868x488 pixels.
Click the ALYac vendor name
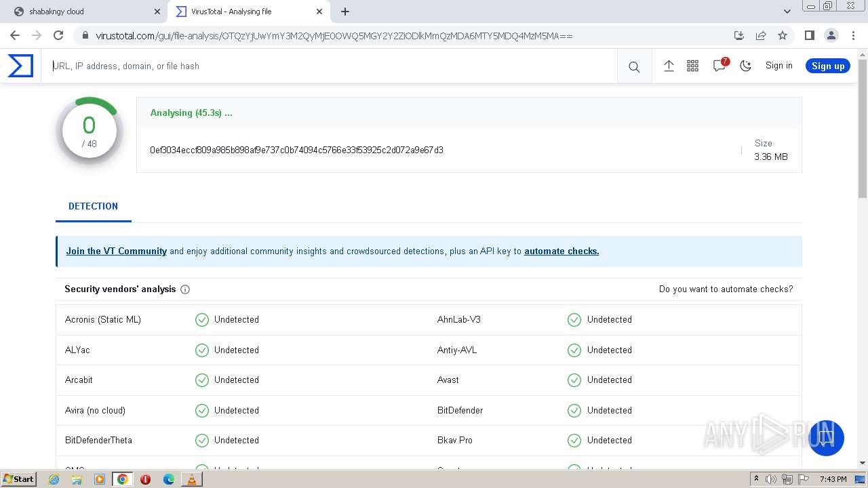click(77, 350)
